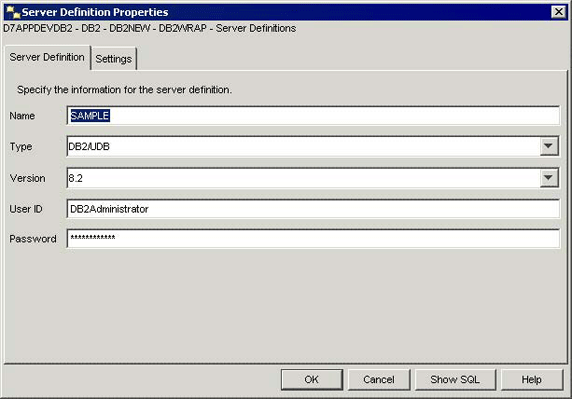The height and width of the screenshot is (399, 572).
Task: Click the Type label
Action: pos(21,147)
